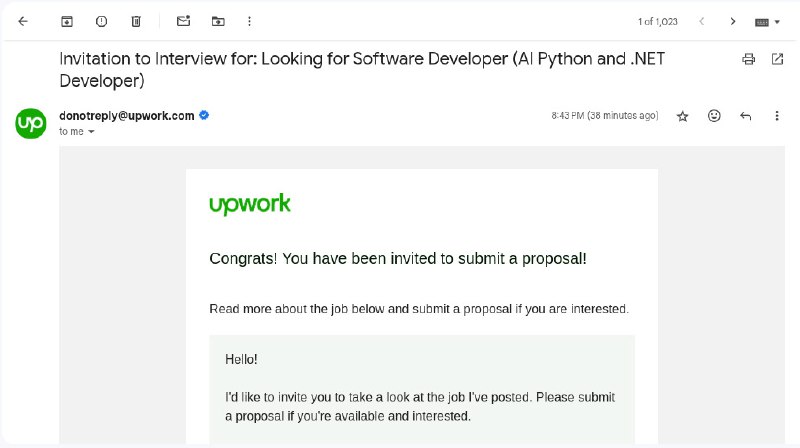
Task: Delete this email using the trash icon
Action: (136, 21)
